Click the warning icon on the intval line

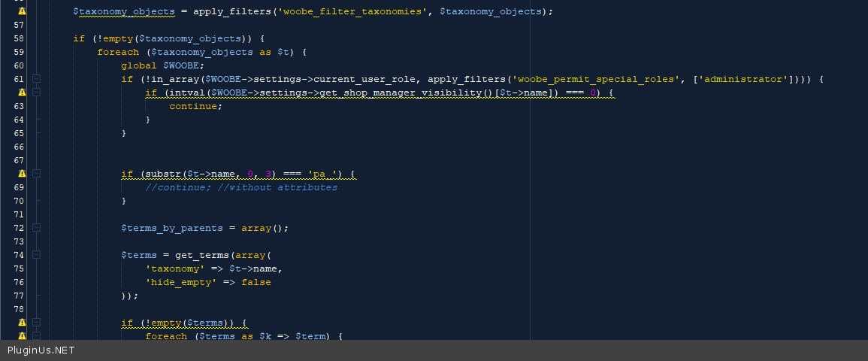pyautogui.click(x=21, y=93)
